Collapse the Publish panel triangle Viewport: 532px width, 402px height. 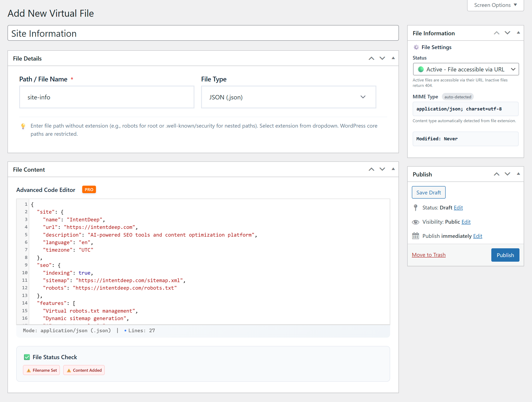pyautogui.click(x=518, y=174)
